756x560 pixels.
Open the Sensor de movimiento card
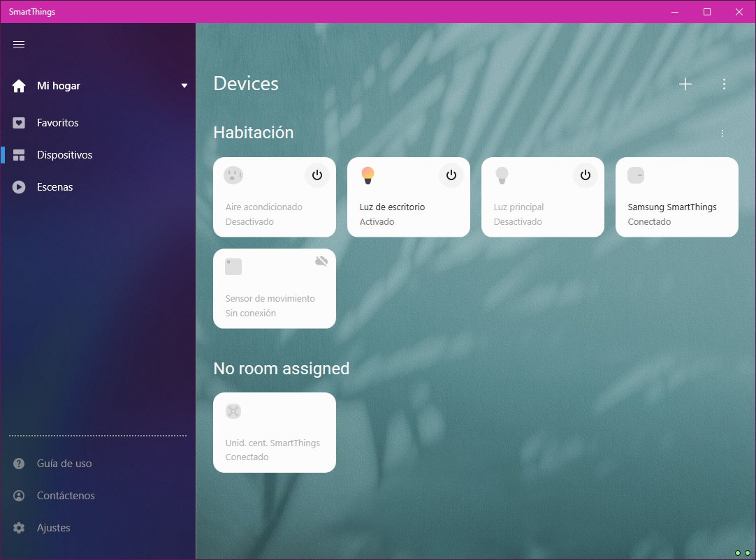[275, 288]
